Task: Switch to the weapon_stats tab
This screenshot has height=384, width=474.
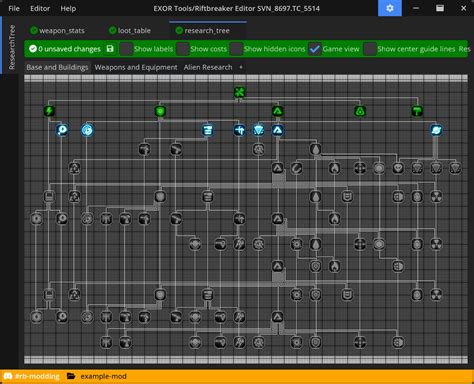Action: 57,31
